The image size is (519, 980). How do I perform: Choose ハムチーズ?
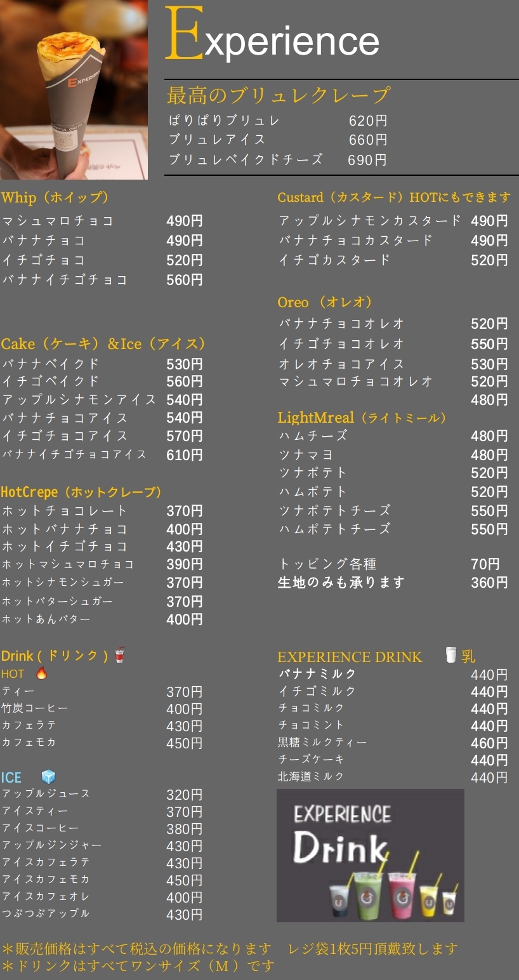[313, 436]
